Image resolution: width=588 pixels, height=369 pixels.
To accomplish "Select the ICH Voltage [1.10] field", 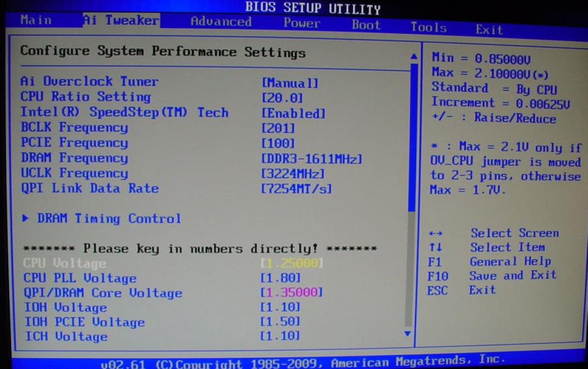I will (x=280, y=336).
